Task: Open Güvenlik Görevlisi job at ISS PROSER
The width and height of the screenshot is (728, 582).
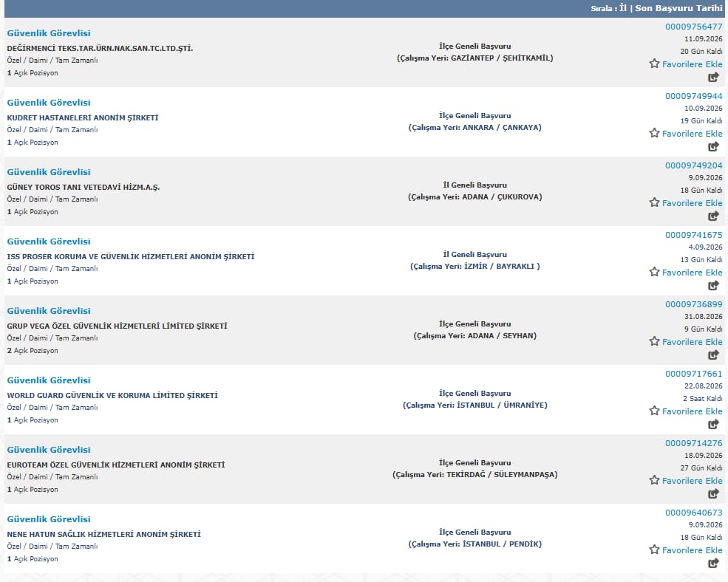Action: coord(49,242)
